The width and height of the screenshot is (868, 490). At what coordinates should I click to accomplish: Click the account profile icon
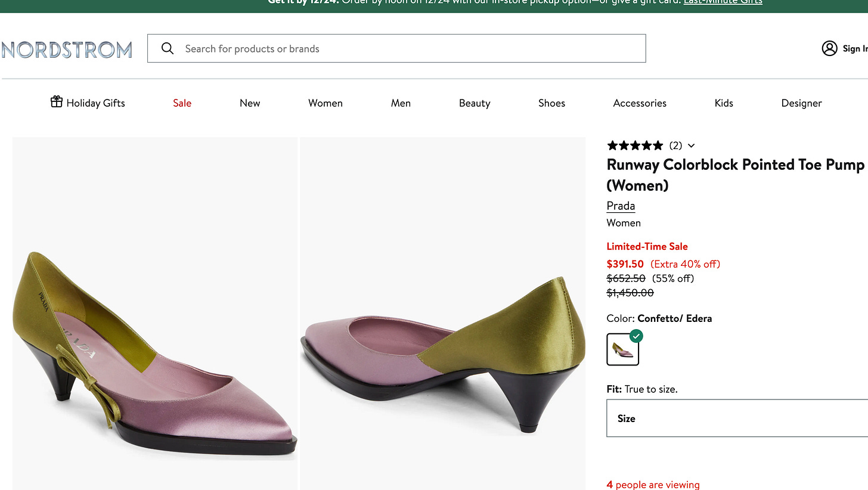coord(829,48)
